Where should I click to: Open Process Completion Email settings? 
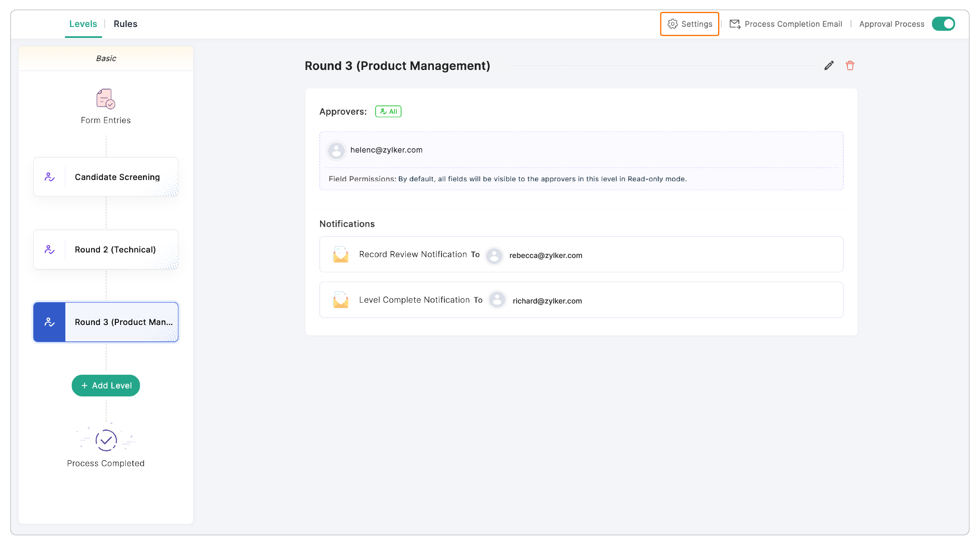pyautogui.click(x=793, y=24)
